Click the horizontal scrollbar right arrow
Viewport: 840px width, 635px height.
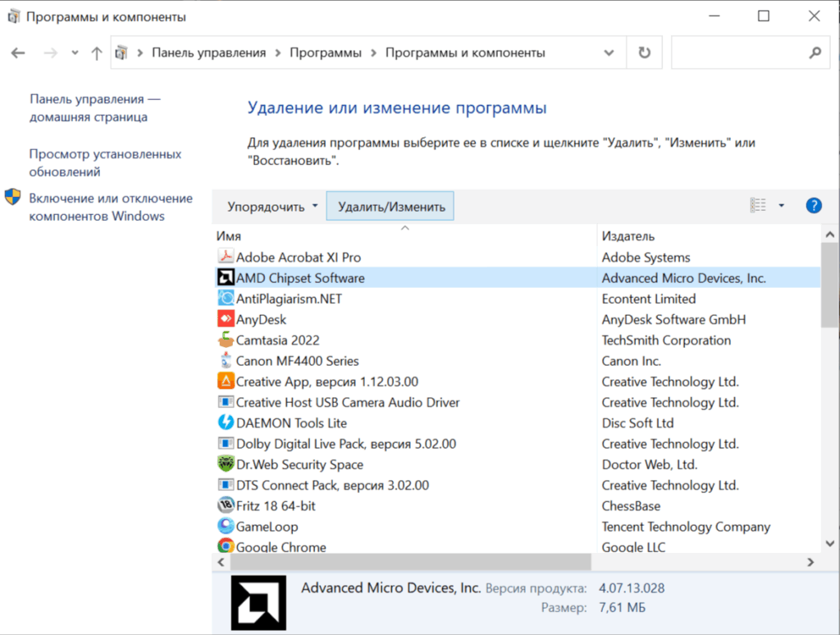pos(810,562)
